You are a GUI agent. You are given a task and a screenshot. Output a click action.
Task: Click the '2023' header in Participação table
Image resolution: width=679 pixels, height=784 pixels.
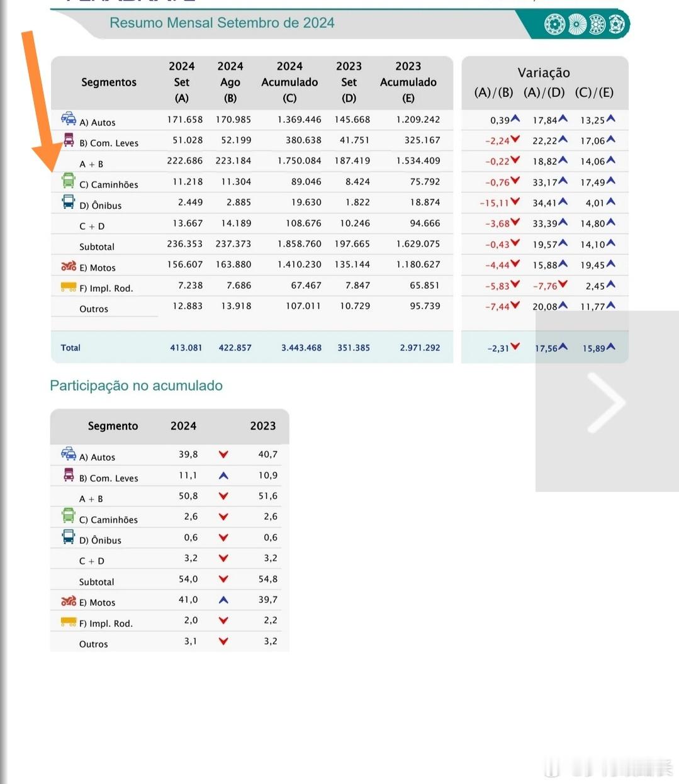[x=263, y=426]
